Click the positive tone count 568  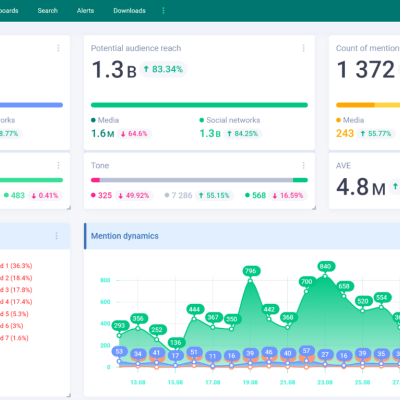[259, 195]
